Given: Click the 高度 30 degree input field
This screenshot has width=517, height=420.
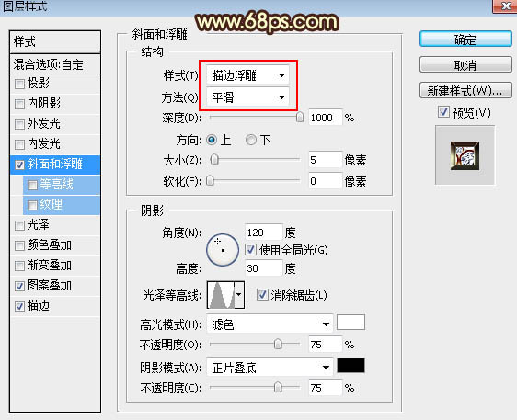Looking at the screenshot, I should 264,267.
